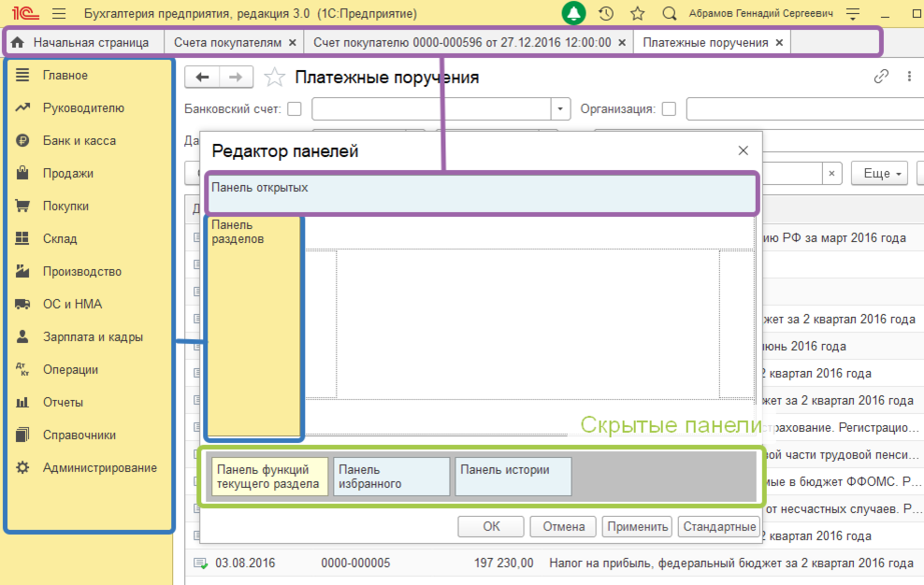The image size is (924, 585).
Task: Switch to Платежные поручения tab
Action: pyautogui.click(x=705, y=42)
